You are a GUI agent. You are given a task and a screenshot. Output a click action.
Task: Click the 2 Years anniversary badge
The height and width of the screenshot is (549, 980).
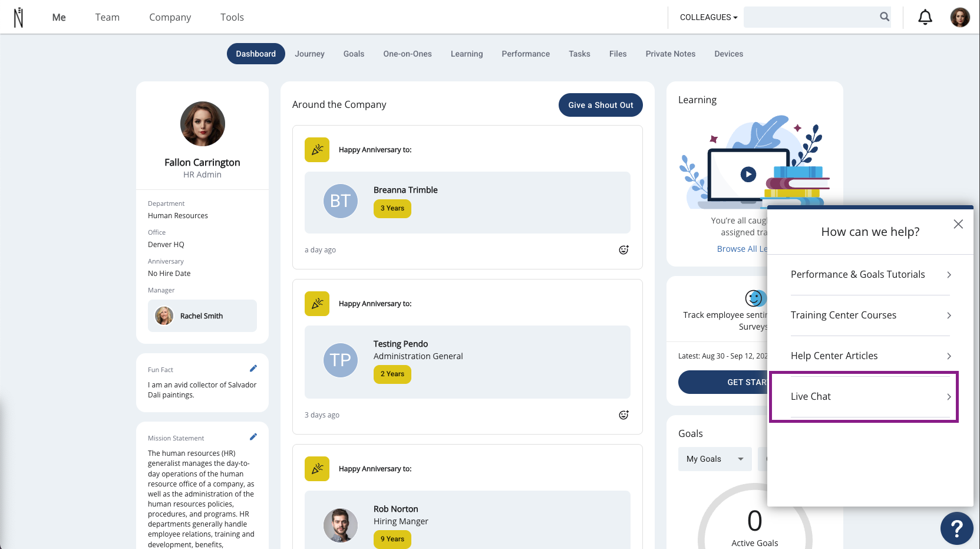point(392,374)
